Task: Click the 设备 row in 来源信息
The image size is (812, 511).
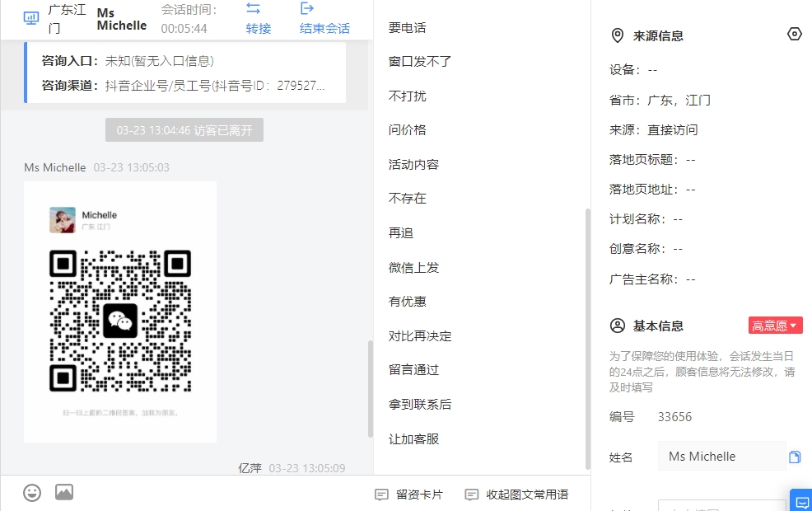Action: coord(632,70)
